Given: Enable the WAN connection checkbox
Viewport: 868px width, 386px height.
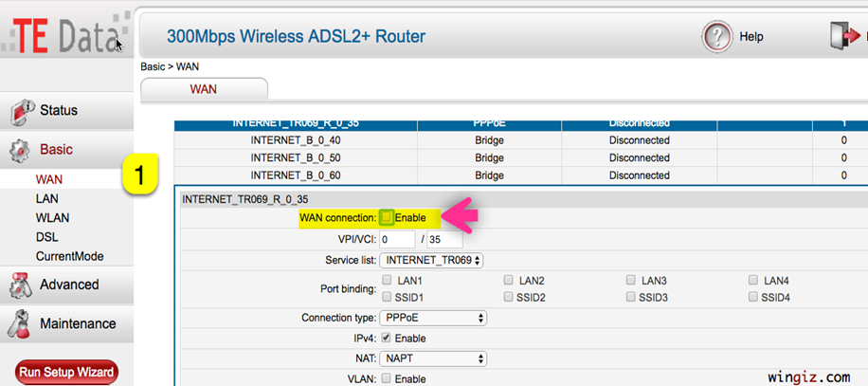Looking at the screenshot, I should click(x=387, y=217).
